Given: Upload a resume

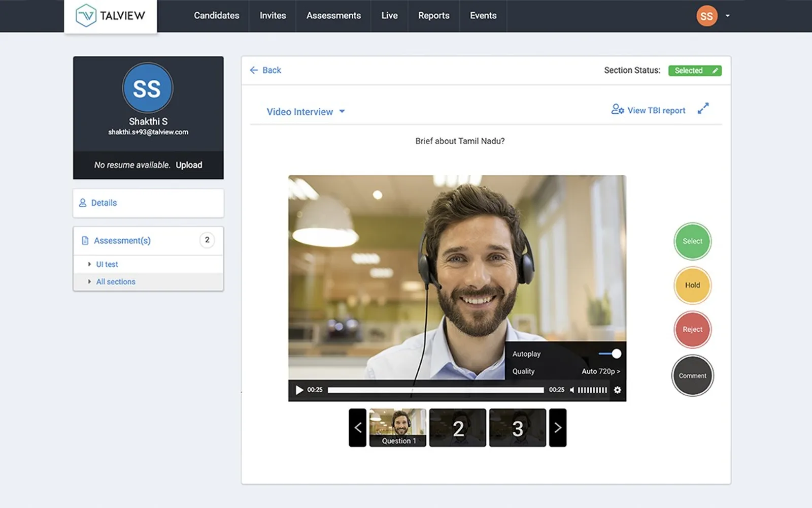Looking at the screenshot, I should 189,165.
